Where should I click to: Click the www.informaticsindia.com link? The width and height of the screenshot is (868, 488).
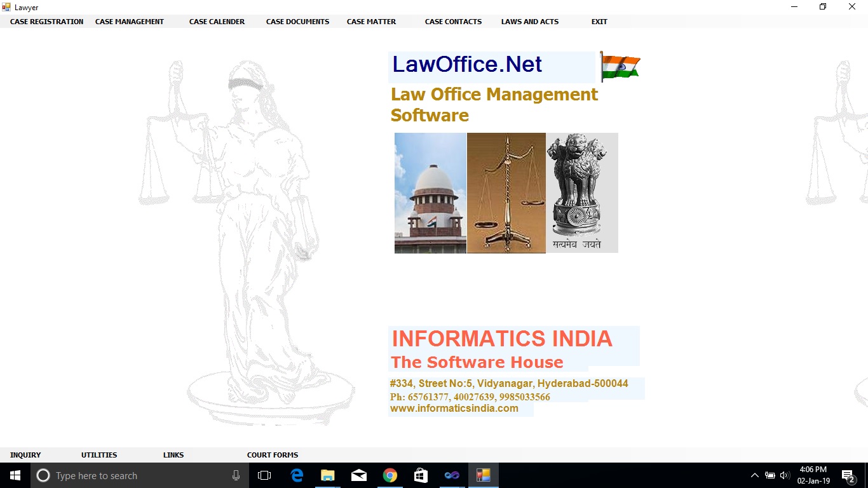pos(454,409)
